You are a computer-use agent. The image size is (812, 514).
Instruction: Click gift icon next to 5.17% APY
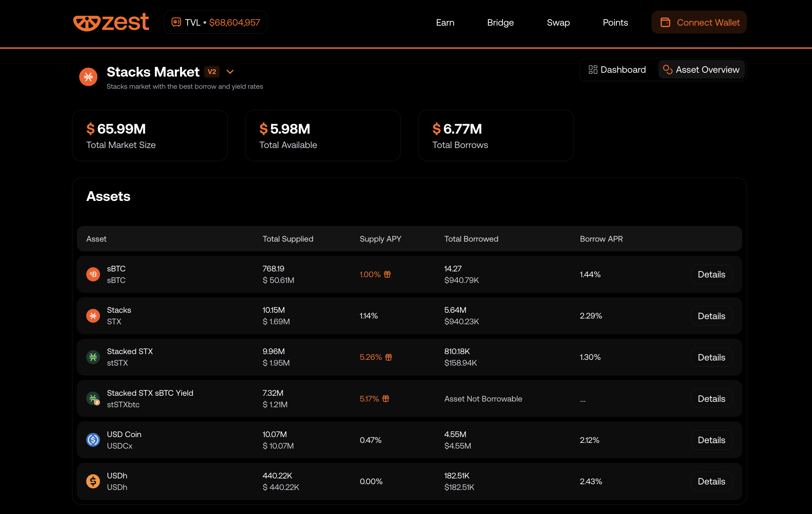386,398
